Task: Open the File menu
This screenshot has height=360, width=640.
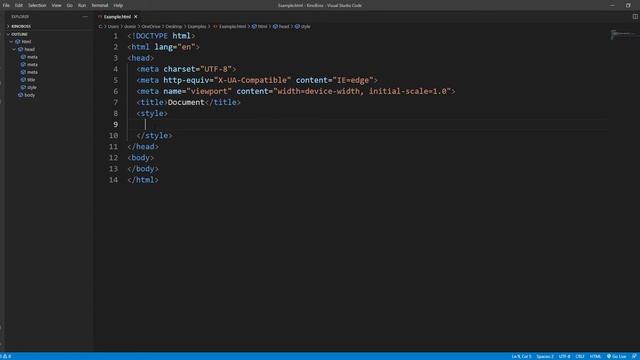Action: click(x=6, y=5)
